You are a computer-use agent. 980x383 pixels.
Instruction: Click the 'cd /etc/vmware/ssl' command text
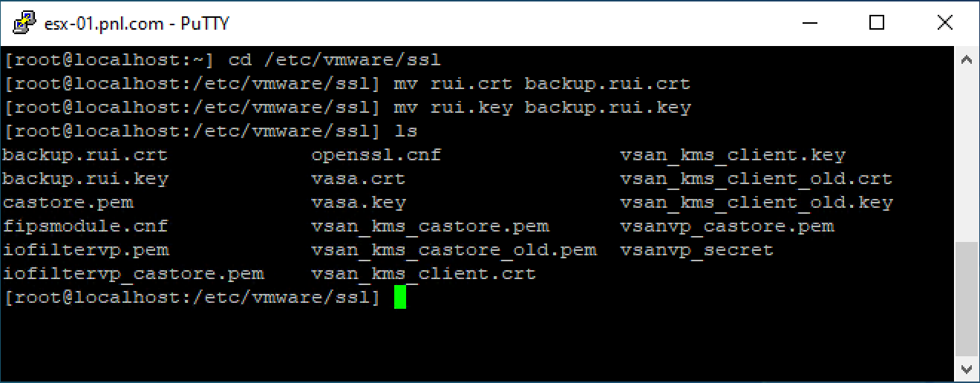pyautogui.click(x=335, y=60)
